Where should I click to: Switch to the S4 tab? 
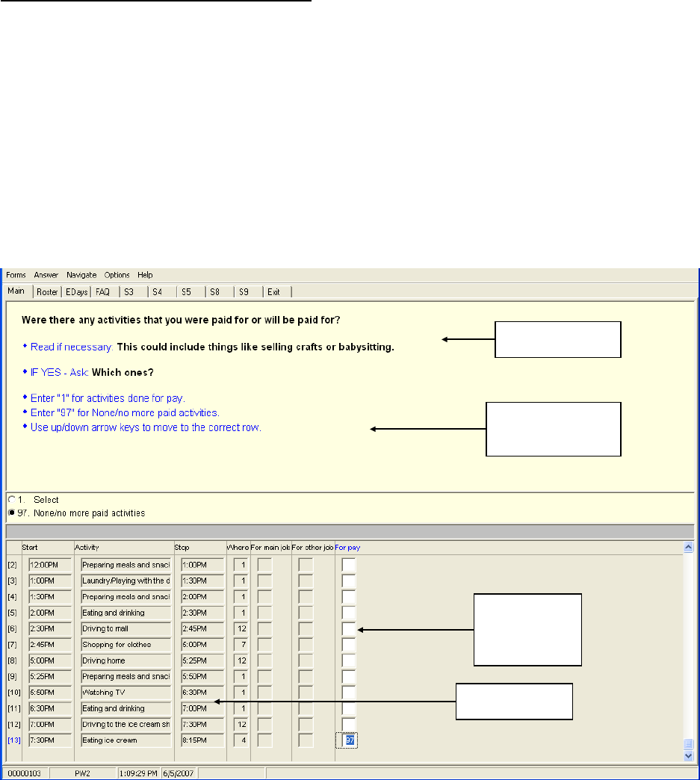coord(158,292)
